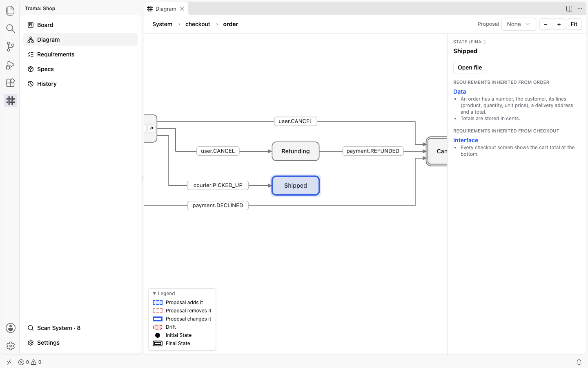Viewport: 588px width, 368px height.
Task: Open the Source Control icon
Action: [x=11, y=47]
